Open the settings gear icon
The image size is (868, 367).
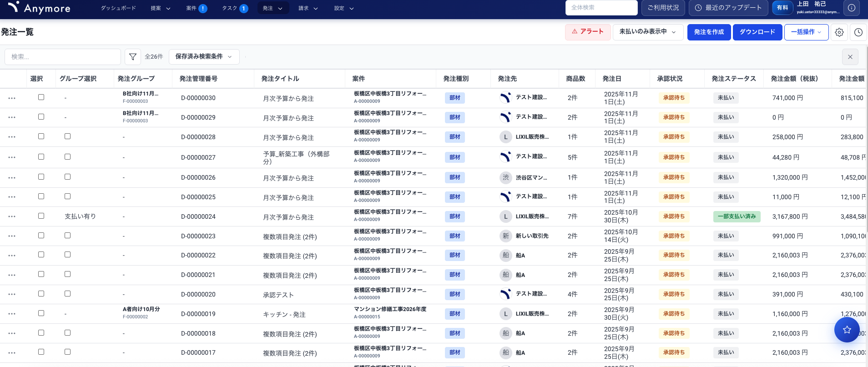(x=839, y=32)
